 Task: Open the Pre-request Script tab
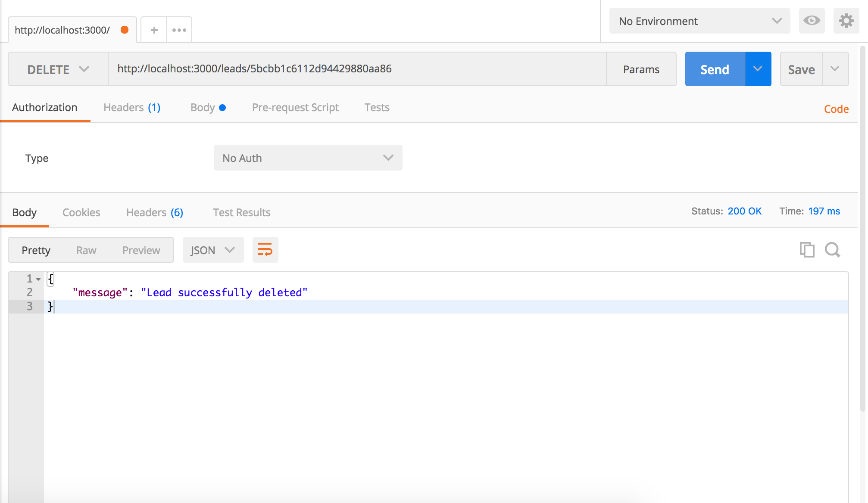tap(295, 108)
